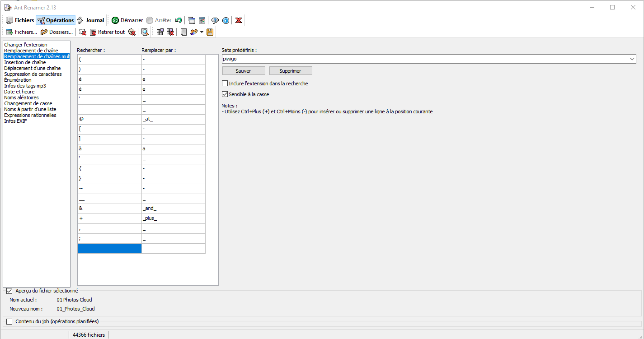
Task: Click the empty highlighted Rechercher cell
Action: coord(109,248)
